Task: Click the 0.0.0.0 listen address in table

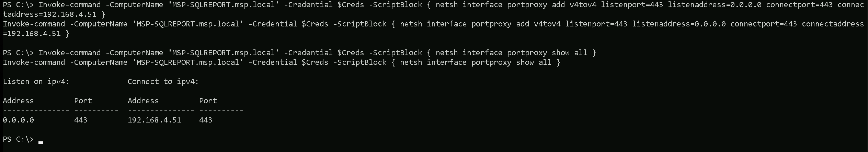Action: click(18, 120)
